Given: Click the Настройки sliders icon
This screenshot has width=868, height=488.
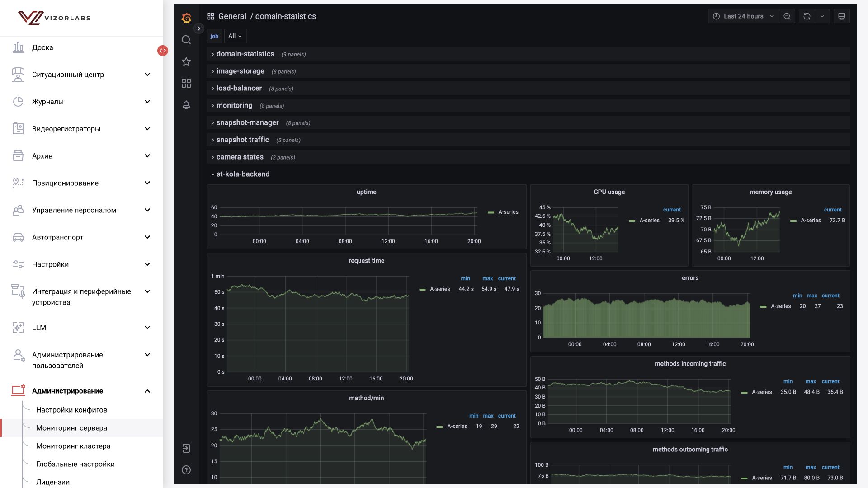Looking at the screenshot, I should [x=18, y=264].
